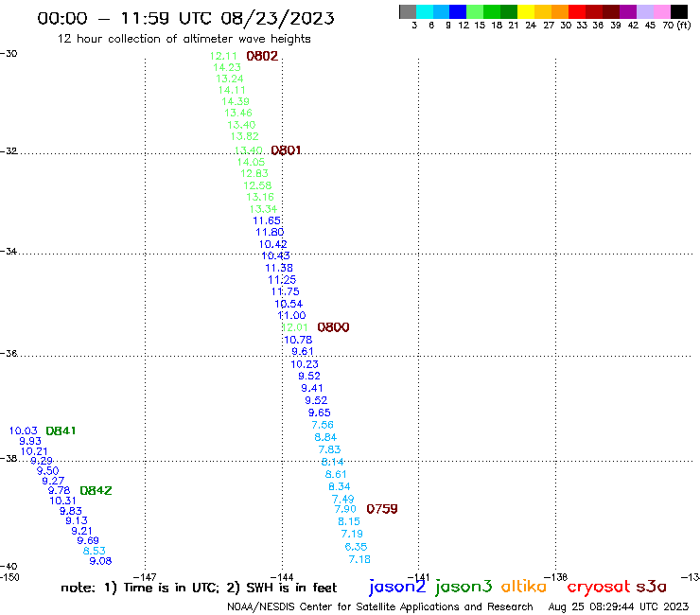Click the wave height value 12.11
The height and width of the screenshot is (615, 700).
click(x=223, y=56)
